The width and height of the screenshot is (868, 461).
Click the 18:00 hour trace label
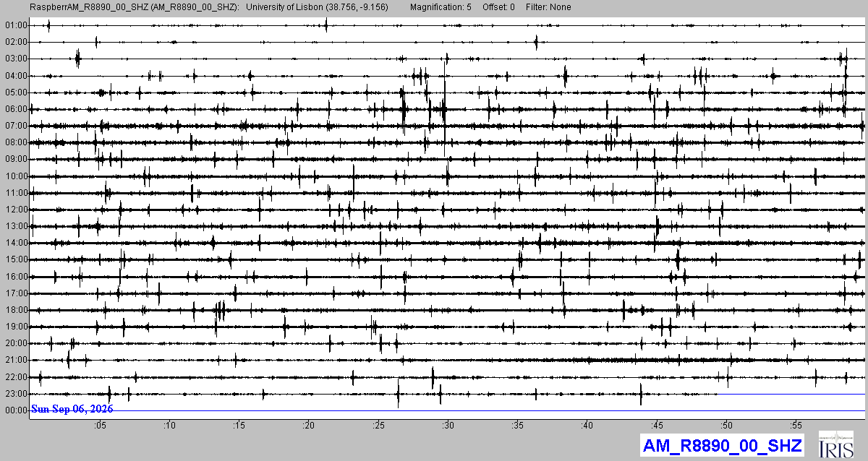(x=16, y=310)
